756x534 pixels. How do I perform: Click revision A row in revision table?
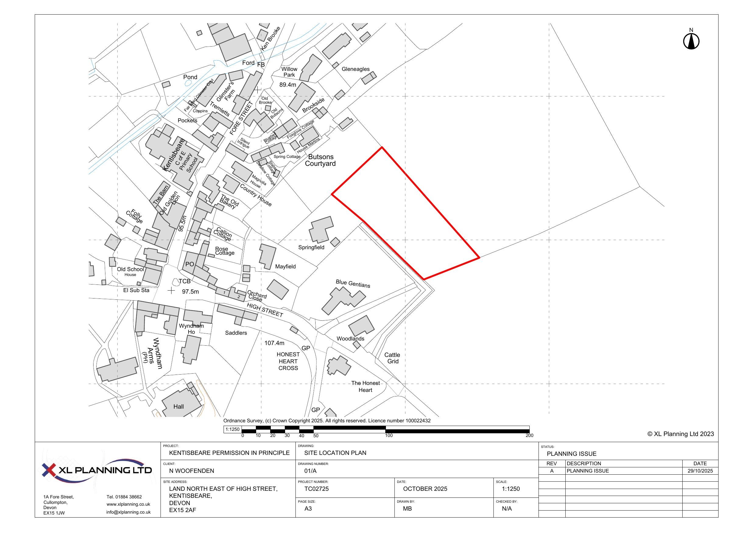click(588, 471)
